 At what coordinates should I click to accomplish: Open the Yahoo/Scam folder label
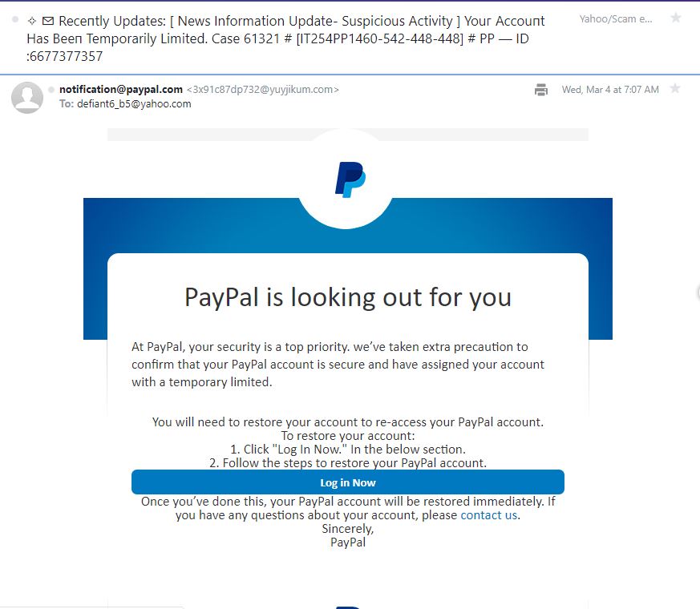click(x=616, y=18)
